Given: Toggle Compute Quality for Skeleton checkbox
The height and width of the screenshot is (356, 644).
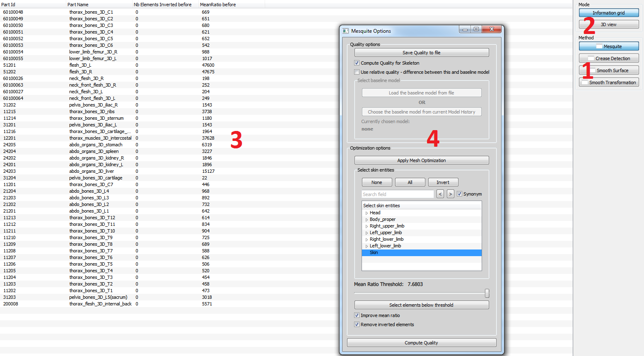Looking at the screenshot, I should tap(357, 63).
